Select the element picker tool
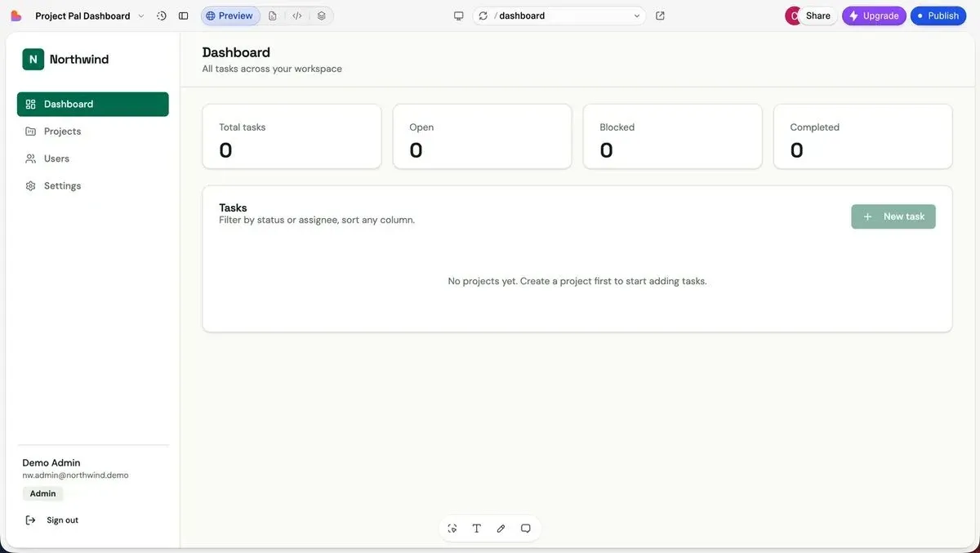The width and height of the screenshot is (980, 553). pyautogui.click(x=452, y=528)
